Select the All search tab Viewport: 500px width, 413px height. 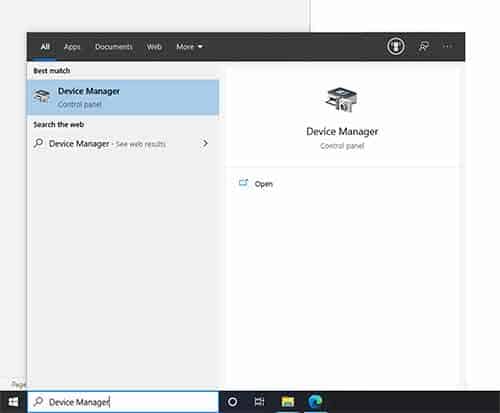click(x=45, y=47)
